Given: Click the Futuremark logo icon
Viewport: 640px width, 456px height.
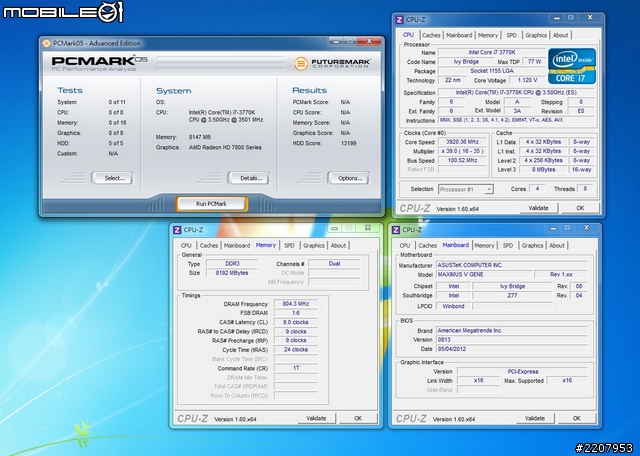Looking at the screenshot, I should pyautogui.click(x=301, y=63).
